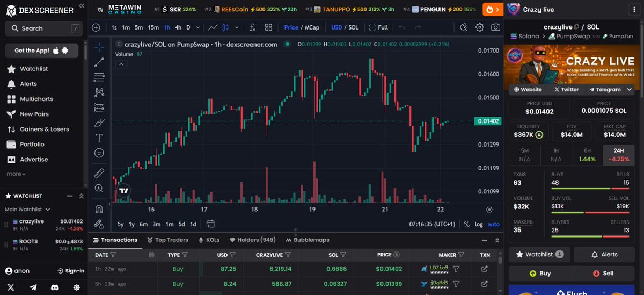Select the brush drawing tool
Screen dimensions: 644x295
[x=99, y=123]
